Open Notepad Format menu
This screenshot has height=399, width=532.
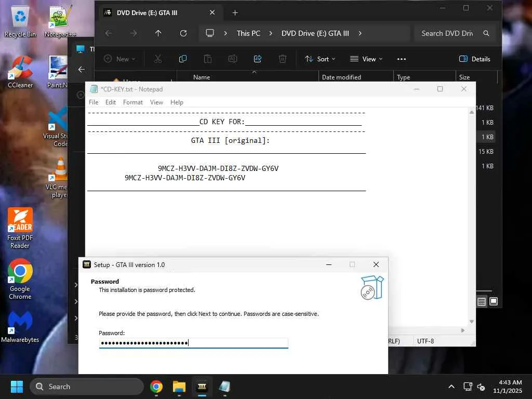click(x=132, y=102)
